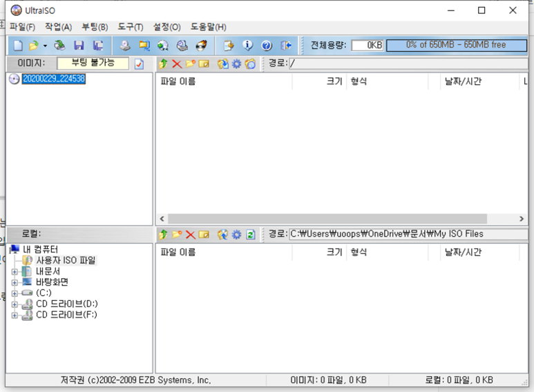Open the 부팅(B) menu
The height and width of the screenshot is (392, 534).
(x=95, y=27)
